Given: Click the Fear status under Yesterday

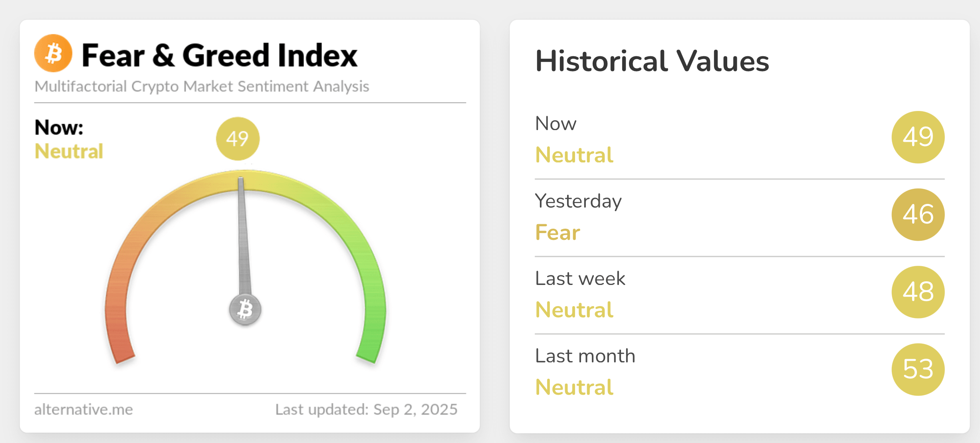Looking at the screenshot, I should 557,232.
